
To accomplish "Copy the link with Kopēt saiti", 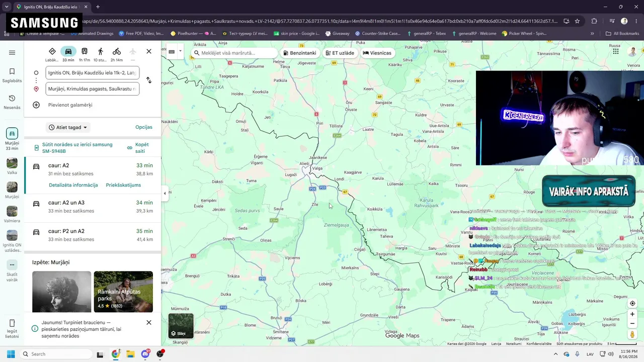I will (138, 148).
